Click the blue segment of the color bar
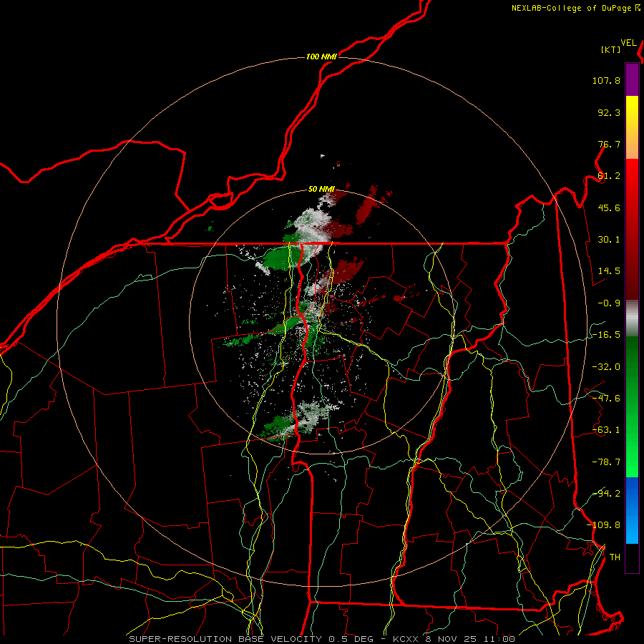This screenshot has height=644, width=644. coord(632,510)
